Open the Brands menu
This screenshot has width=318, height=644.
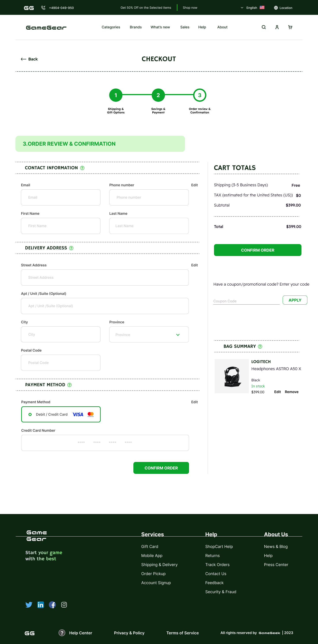pos(136,27)
